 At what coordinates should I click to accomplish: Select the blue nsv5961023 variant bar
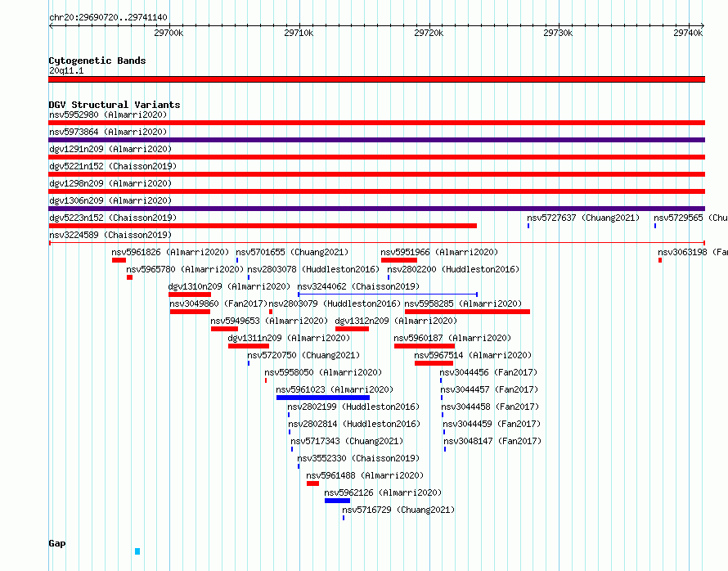click(323, 398)
